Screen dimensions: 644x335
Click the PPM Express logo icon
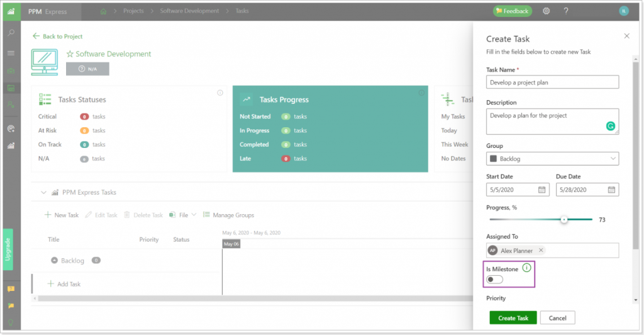(11, 11)
